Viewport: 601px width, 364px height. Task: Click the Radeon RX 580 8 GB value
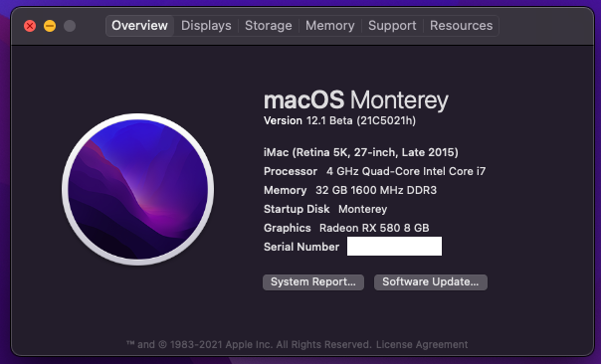tap(374, 228)
